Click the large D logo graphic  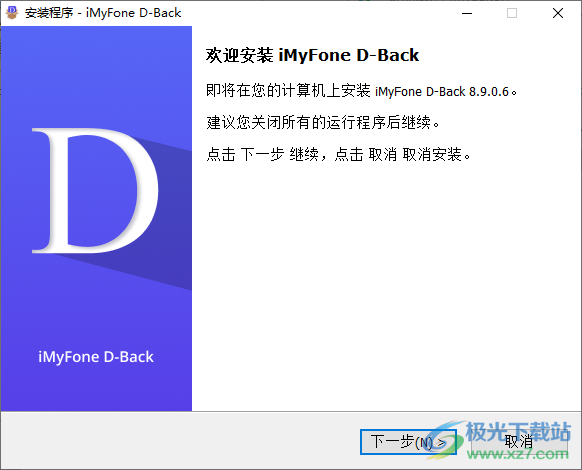coord(95,191)
